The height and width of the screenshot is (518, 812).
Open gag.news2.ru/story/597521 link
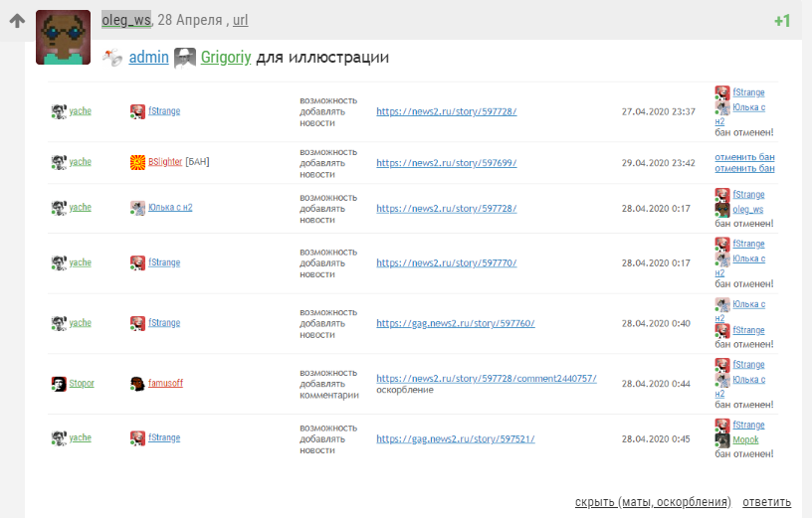[455, 438]
